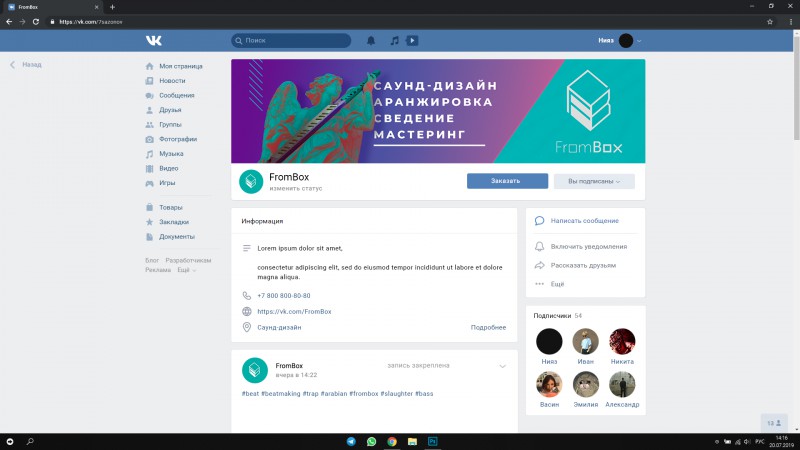Click the home icon beside Моя страница
This screenshot has height=450, width=800.
pos(149,66)
